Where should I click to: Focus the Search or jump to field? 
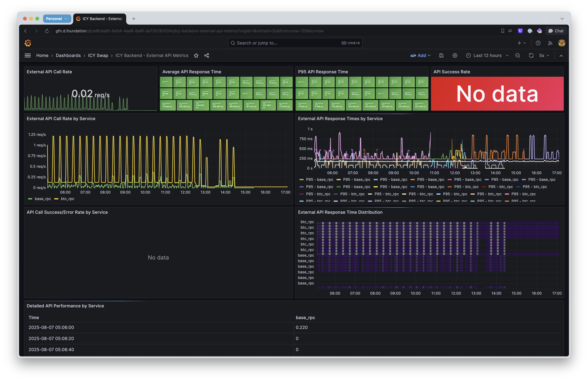pos(295,43)
